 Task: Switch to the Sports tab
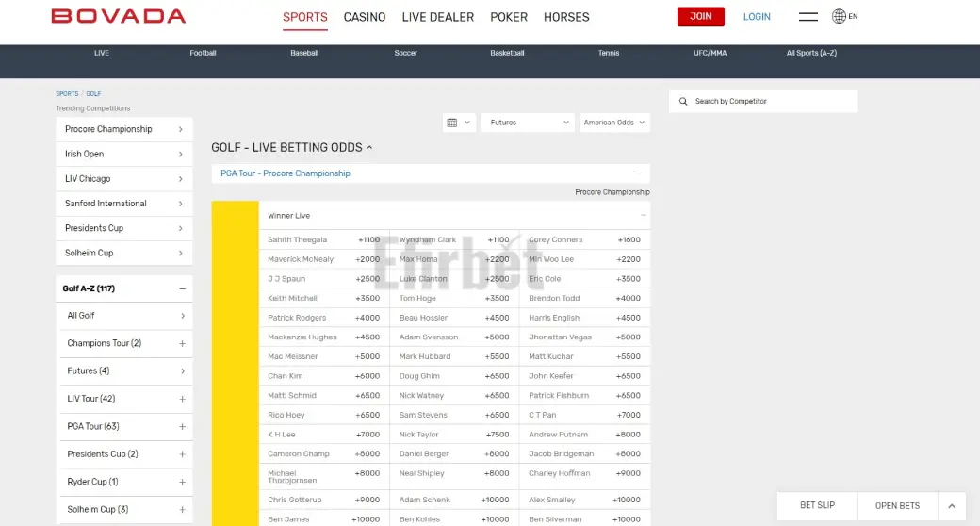305,18
